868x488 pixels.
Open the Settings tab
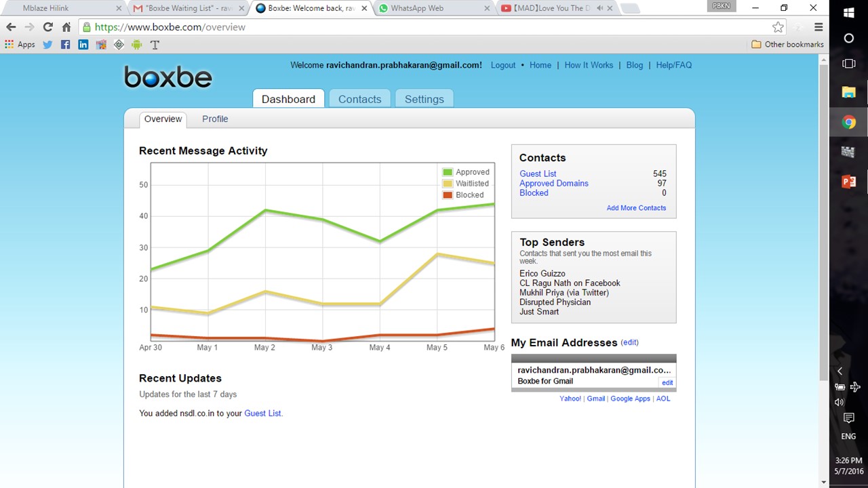424,99
